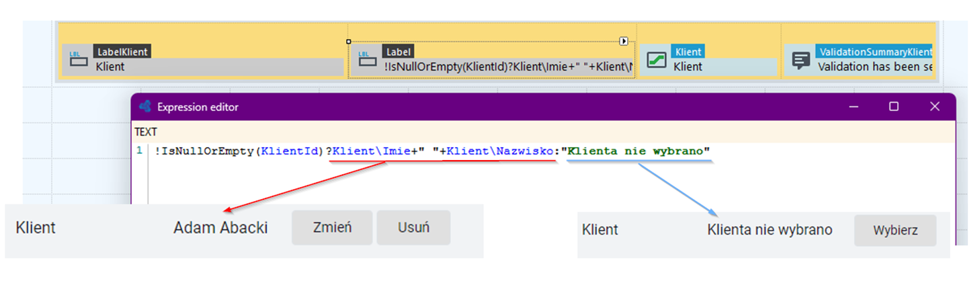This screenshot has height=281, width=980.
Task: Click the ValidationSummaryKlient message icon
Action: (x=801, y=61)
